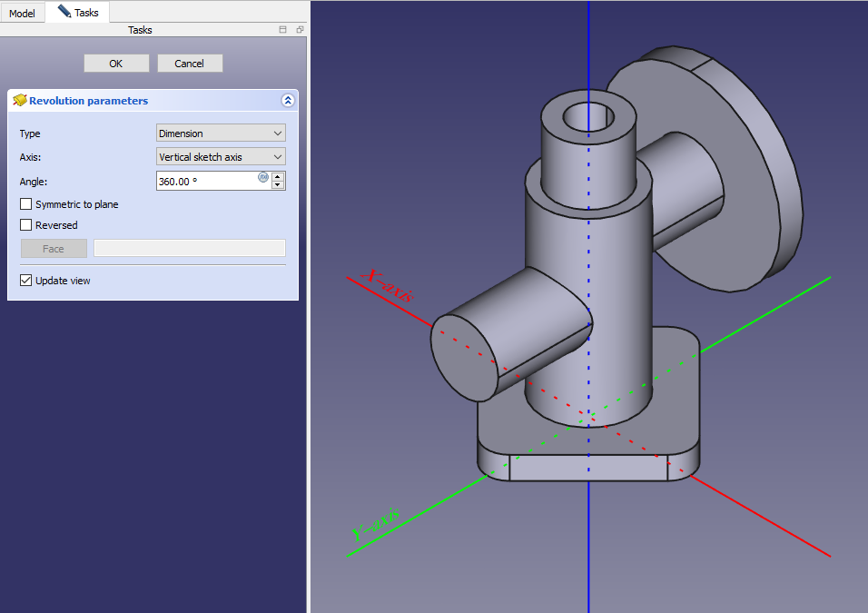Open the Angle expression editor icon
Viewport: 868px width, 613px height.
pos(263,177)
